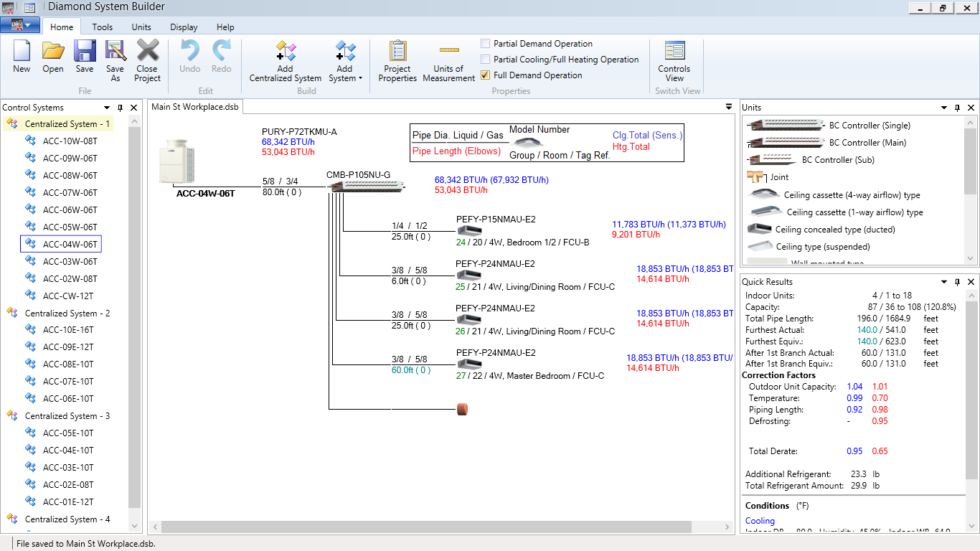Click the Save As button

pyautogui.click(x=115, y=61)
